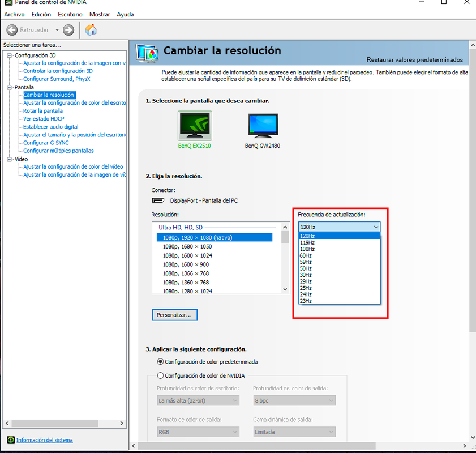This screenshot has width=476, height=453.
Task: Open Configurar G-SYNC
Action: pos(46,143)
